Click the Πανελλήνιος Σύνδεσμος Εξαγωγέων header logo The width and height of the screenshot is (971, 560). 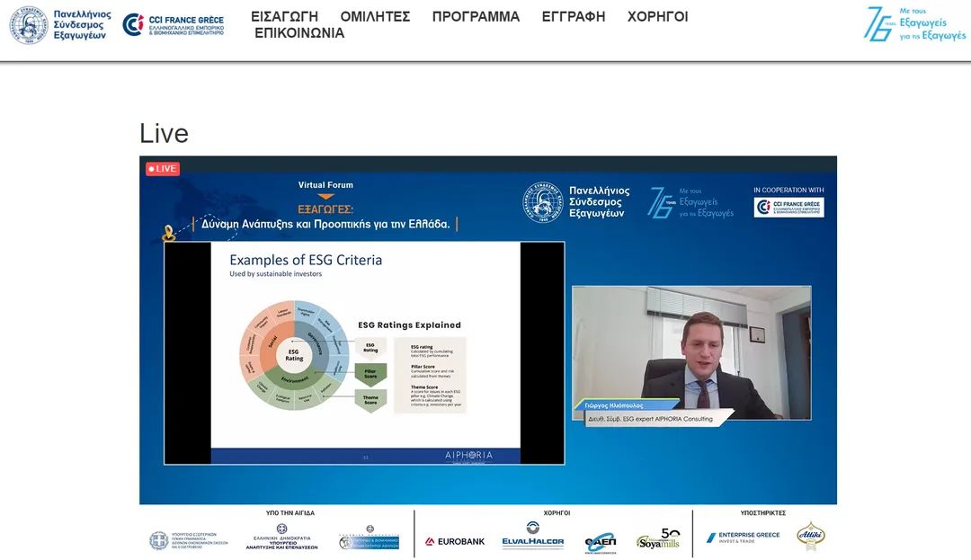pyautogui.click(x=60, y=25)
